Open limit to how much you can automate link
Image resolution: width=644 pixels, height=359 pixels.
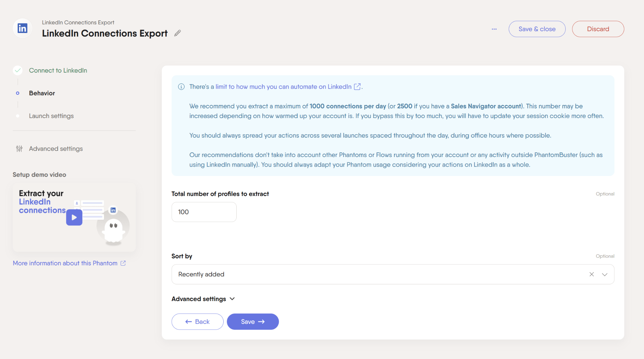point(283,87)
